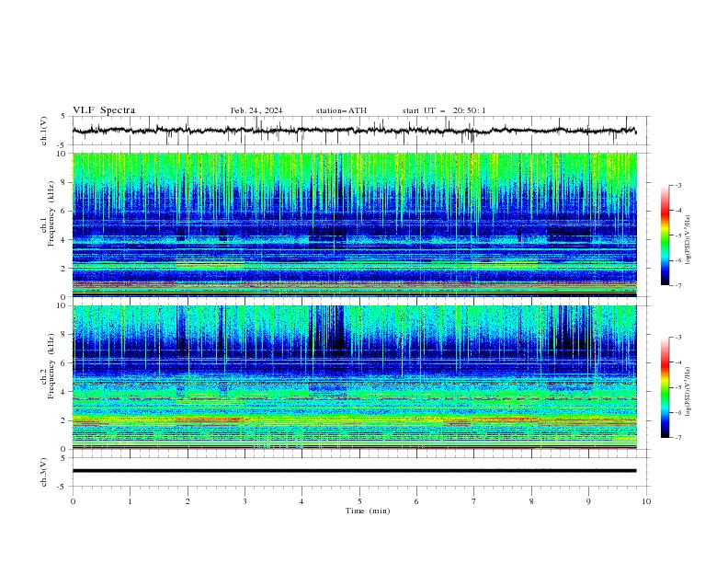Image resolution: width=728 pixels, height=563 pixels.
Task: Click the 'ch.3(V)' axis label
Action: tap(44, 472)
